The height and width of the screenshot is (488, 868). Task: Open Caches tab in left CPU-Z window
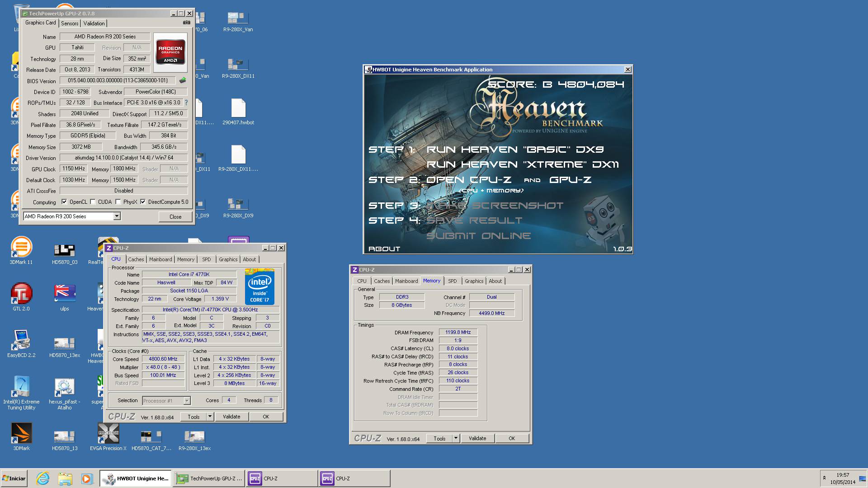136,259
